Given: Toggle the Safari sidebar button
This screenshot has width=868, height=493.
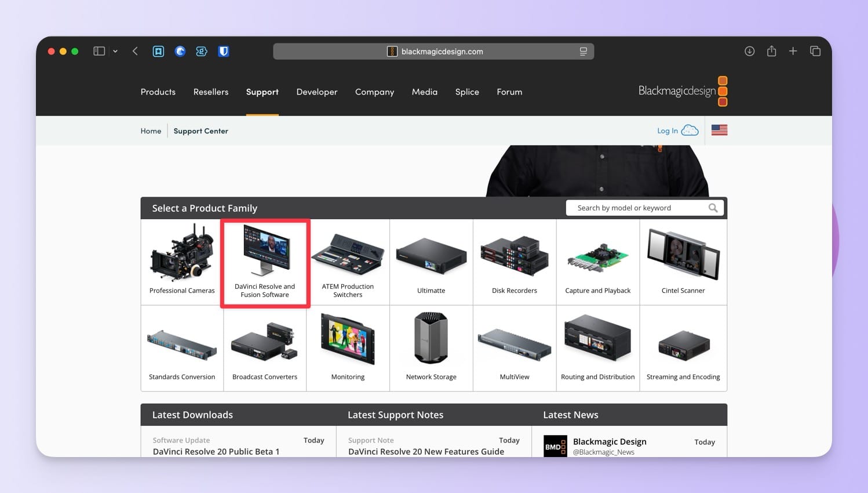Looking at the screenshot, I should coord(99,51).
